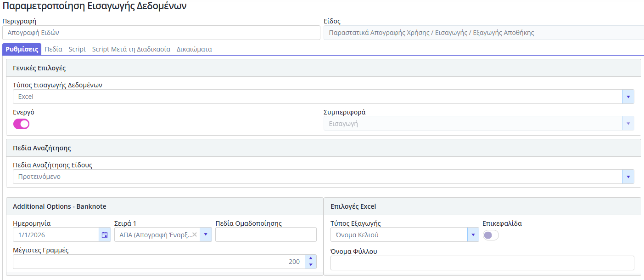Open the Σειρά 1 dropdown arrow
The width and height of the screenshot is (644, 280).
(x=206, y=235)
